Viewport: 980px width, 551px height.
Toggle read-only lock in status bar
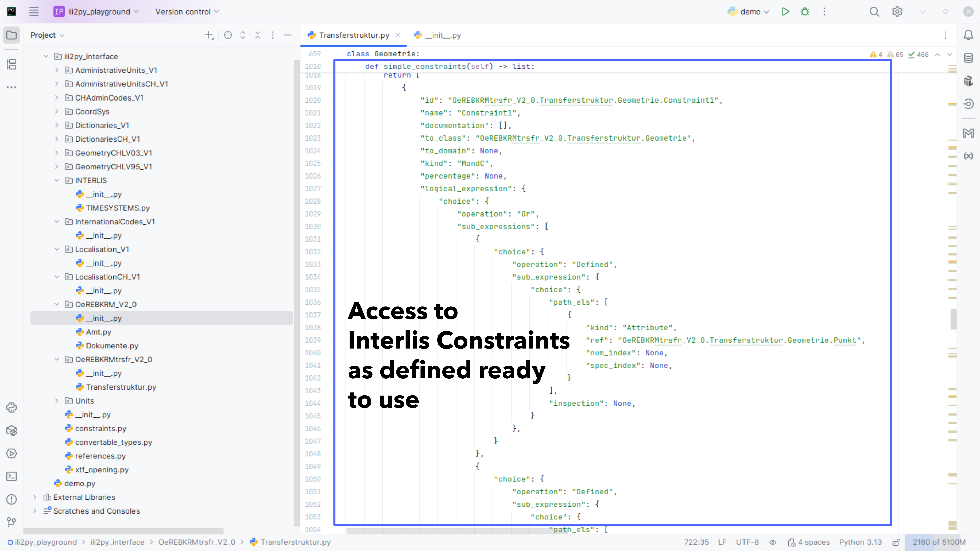pos(896,542)
